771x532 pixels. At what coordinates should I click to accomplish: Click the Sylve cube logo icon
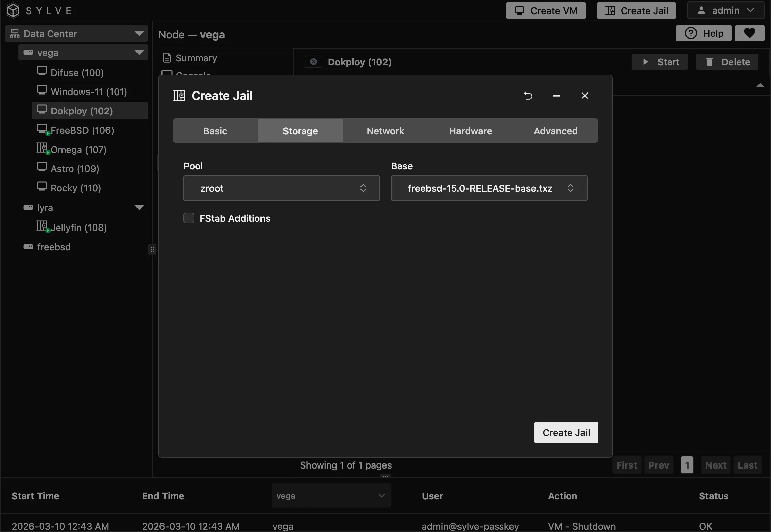13,10
